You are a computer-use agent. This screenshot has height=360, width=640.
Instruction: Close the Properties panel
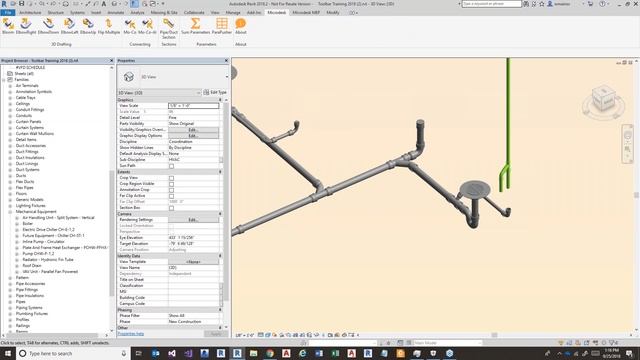point(227,60)
